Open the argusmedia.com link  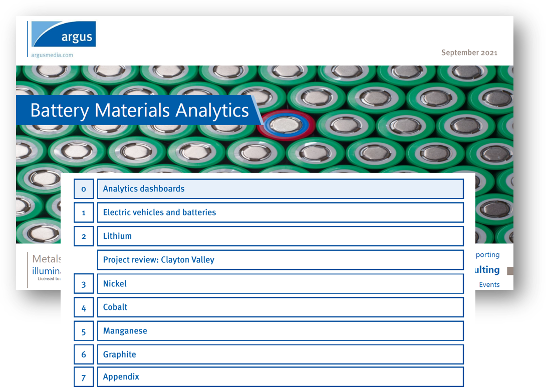(52, 55)
